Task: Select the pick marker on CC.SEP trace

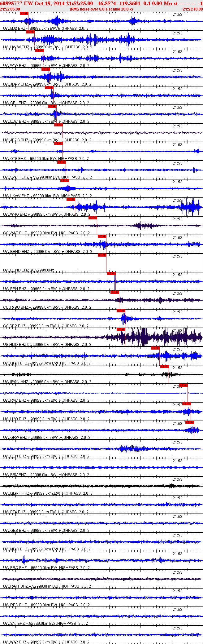Action: tap(121, 311)
